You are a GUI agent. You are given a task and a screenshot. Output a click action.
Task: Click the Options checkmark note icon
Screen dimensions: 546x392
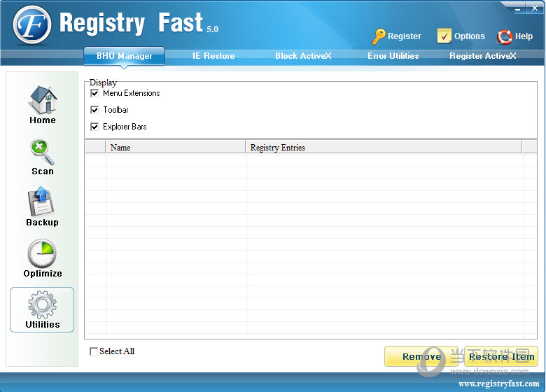(444, 36)
